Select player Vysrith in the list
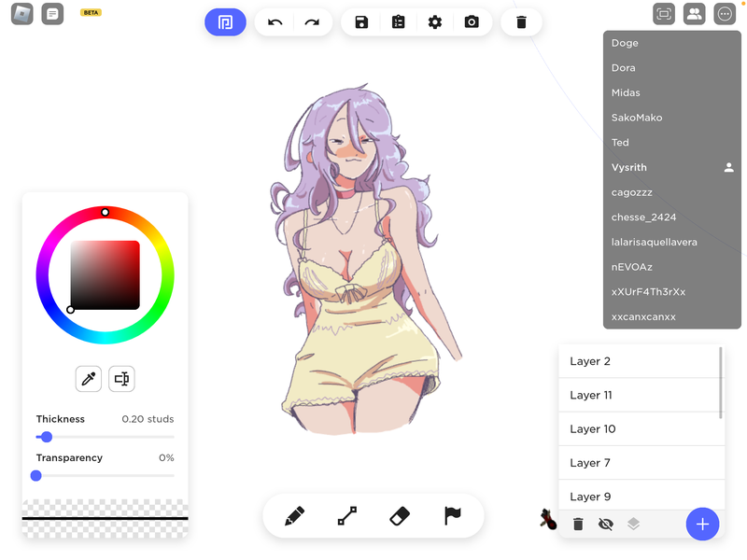Viewport: 747px width, 560px height. (x=629, y=168)
